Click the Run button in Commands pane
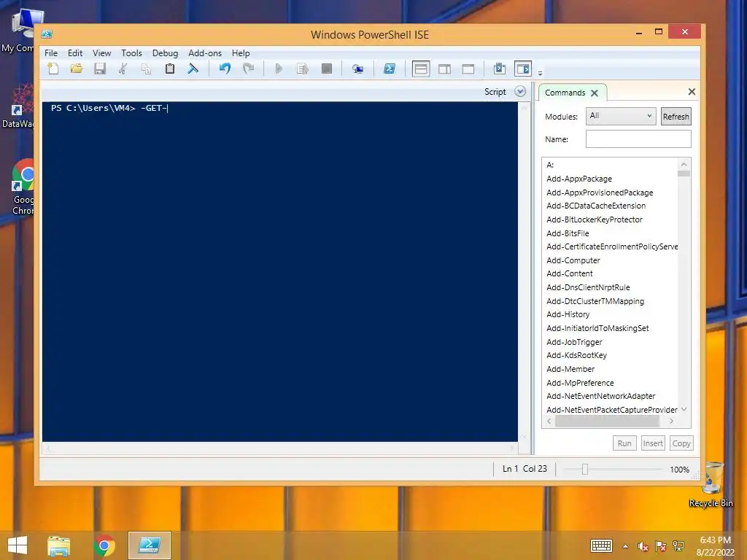 (624, 443)
